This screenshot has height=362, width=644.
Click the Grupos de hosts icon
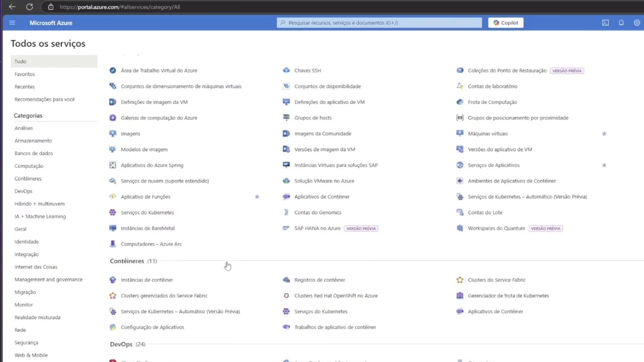pos(286,118)
